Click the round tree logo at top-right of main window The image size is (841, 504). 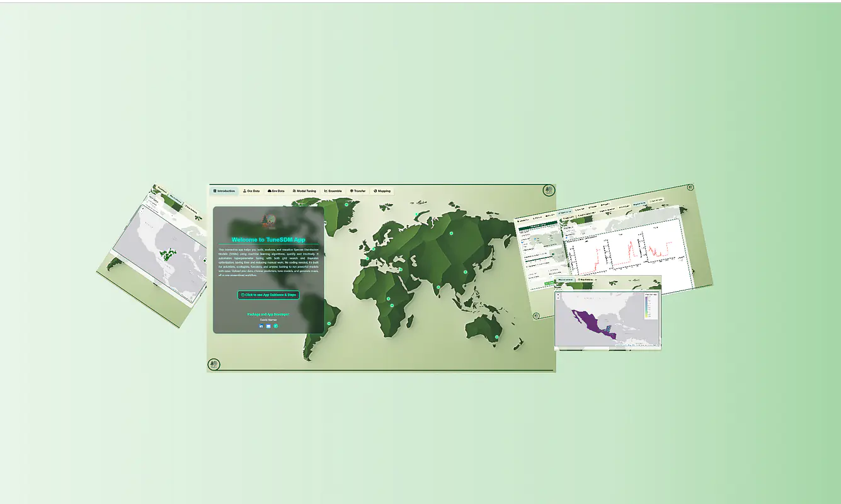click(x=549, y=190)
